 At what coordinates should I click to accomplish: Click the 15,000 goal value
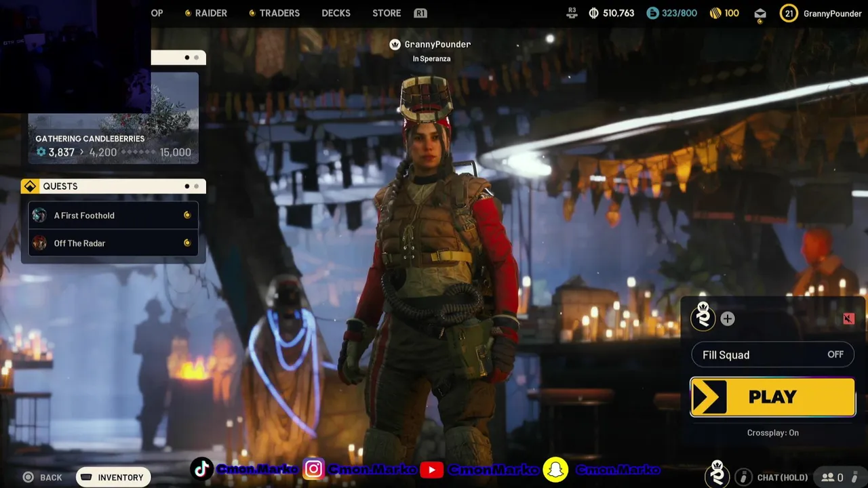click(x=175, y=152)
